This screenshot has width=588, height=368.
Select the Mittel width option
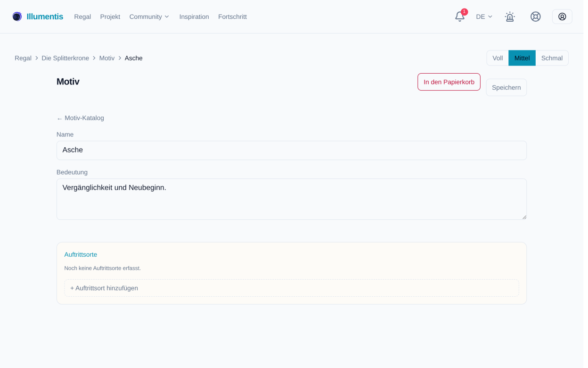pyautogui.click(x=522, y=58)
